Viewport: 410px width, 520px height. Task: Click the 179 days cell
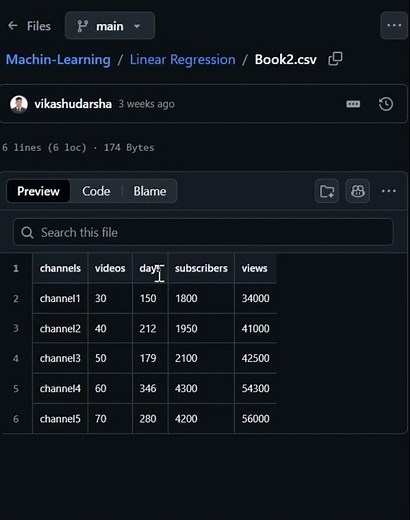click(150, 358)
